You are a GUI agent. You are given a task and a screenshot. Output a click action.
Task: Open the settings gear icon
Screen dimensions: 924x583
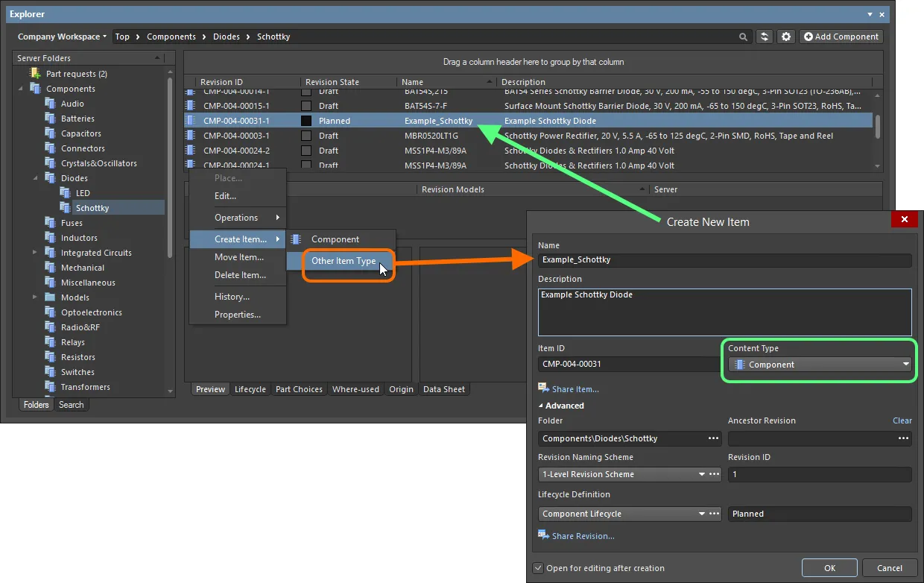[785, 37]
